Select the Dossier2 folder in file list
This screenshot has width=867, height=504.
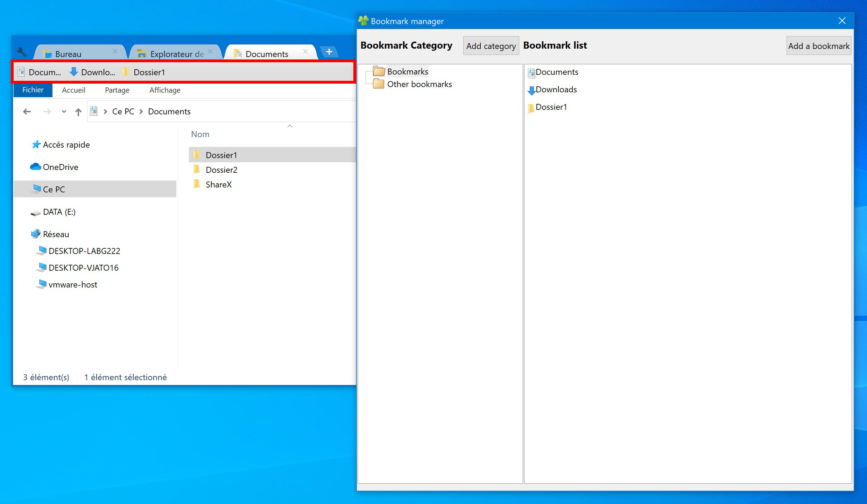[221, 170]
